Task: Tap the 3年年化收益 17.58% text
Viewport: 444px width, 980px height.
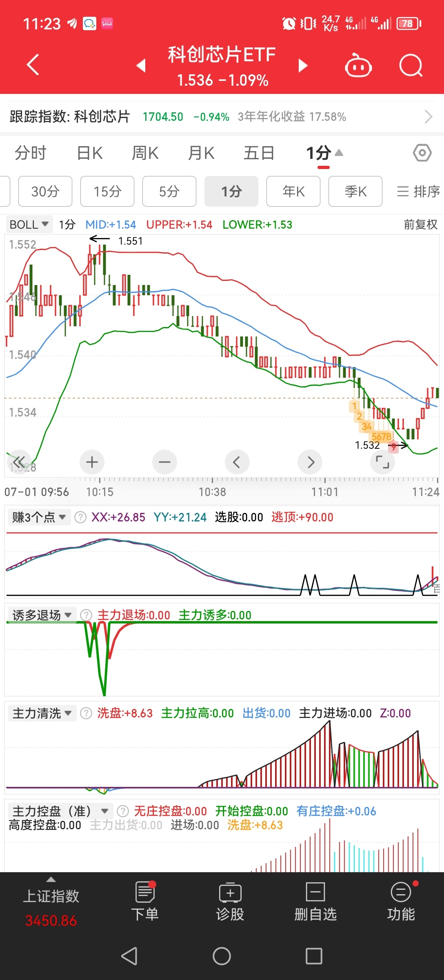Action: [x=292, y=117]
